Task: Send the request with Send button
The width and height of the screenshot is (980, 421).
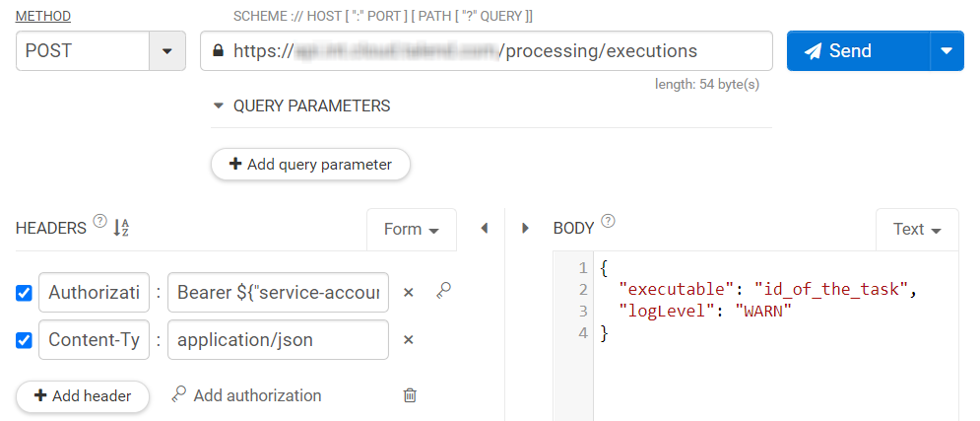Action: point(858,50)
